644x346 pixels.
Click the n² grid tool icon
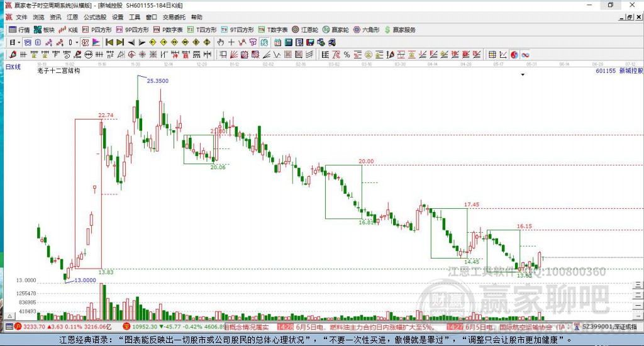point(109,55)
